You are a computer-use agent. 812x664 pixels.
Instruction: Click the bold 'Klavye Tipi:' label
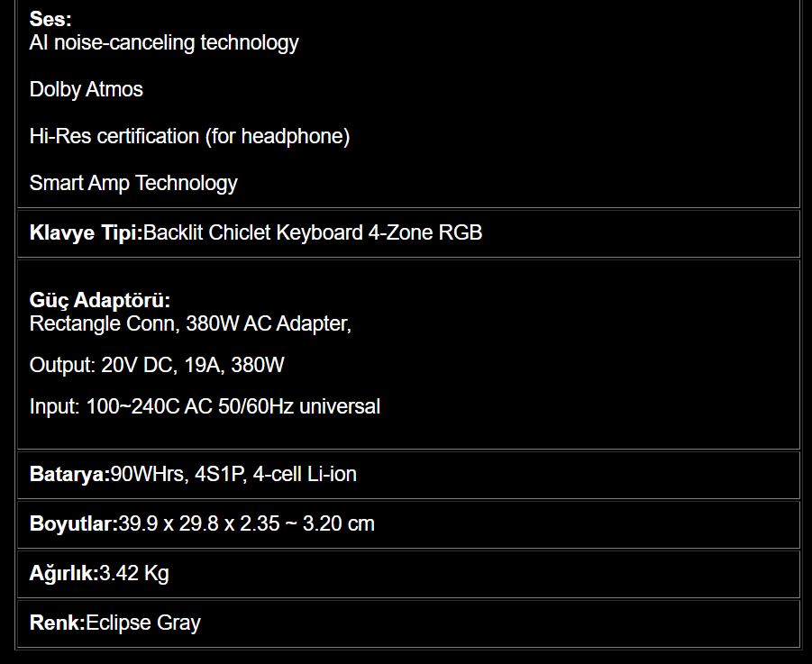click(x=86, y=232)
